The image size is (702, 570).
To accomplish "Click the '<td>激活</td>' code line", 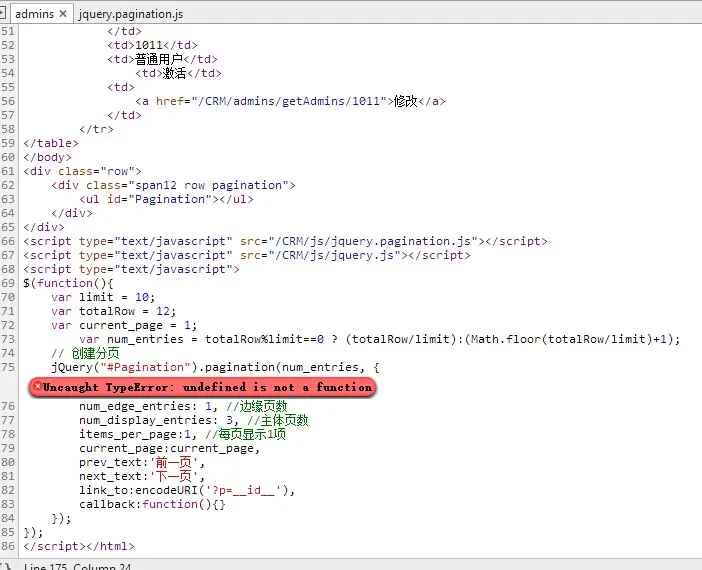I will point(179,73).
